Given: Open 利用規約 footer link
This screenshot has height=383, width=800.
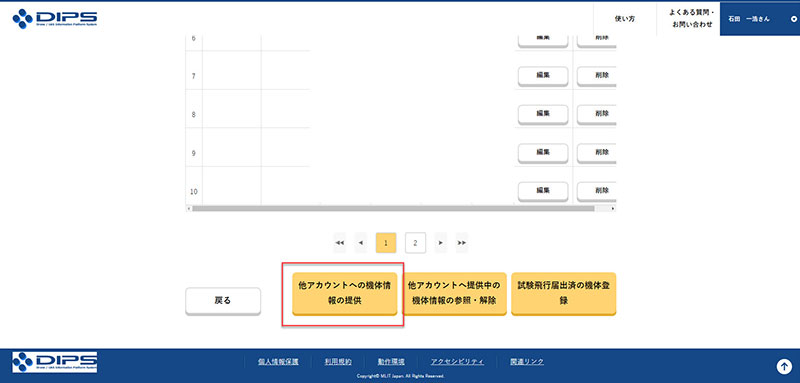Looking at the screenshot, I should [x=338, y=362].
